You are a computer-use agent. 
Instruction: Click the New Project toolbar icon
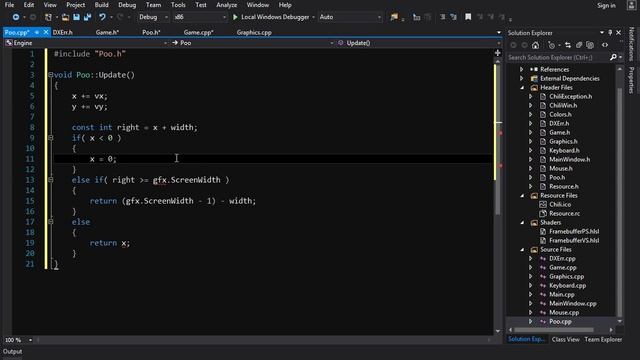pyautogui.click(x=48, y=17)
